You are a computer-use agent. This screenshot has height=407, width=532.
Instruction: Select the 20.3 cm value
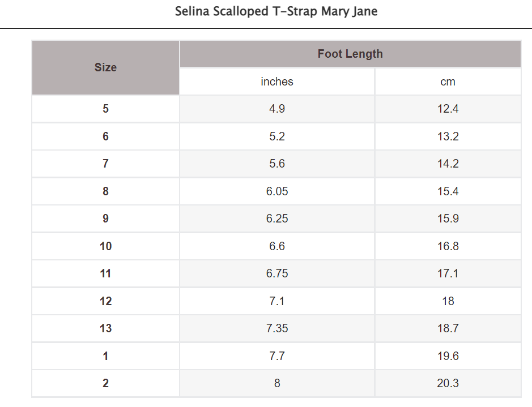click(x=448, y=383)
